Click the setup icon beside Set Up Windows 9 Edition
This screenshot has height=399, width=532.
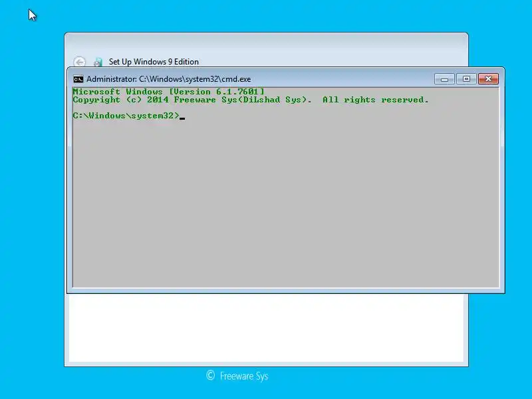point(98,62)
